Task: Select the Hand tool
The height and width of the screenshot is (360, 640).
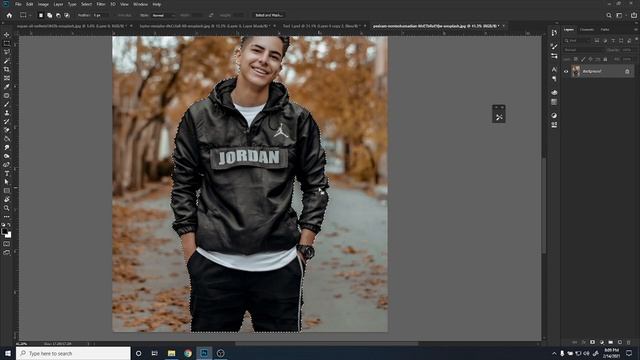Action: (x=7, y=199)
